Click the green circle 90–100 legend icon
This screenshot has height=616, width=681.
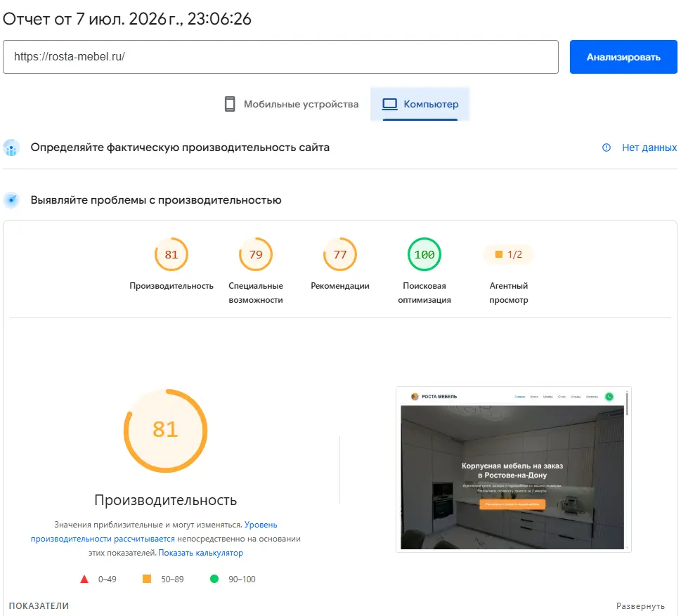(x=214, y=579)
